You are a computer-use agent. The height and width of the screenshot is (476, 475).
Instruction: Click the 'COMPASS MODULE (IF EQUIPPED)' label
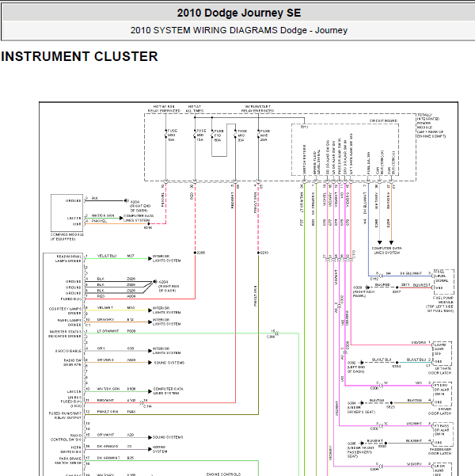[67, 237]
